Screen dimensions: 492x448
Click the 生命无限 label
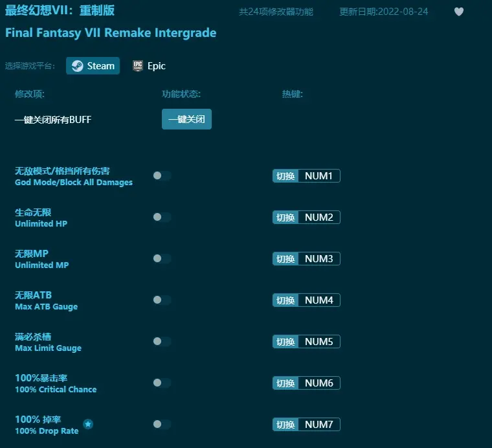click(33, 212)
